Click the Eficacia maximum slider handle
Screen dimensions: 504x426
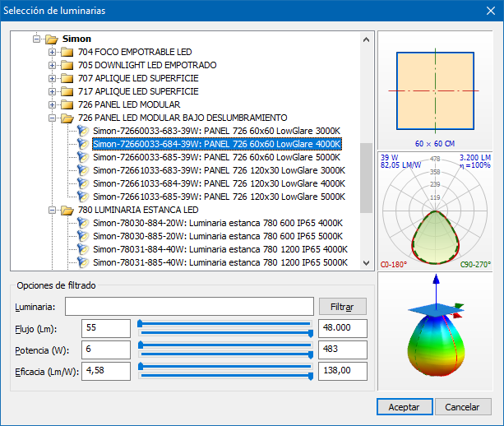tap(311, 376)
